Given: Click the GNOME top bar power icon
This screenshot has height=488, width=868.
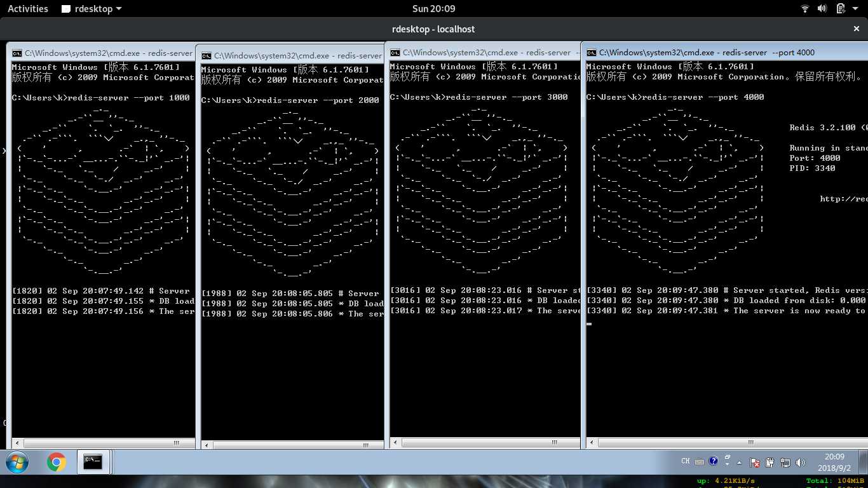Looking at the screenshot, I should click(840, 8).
